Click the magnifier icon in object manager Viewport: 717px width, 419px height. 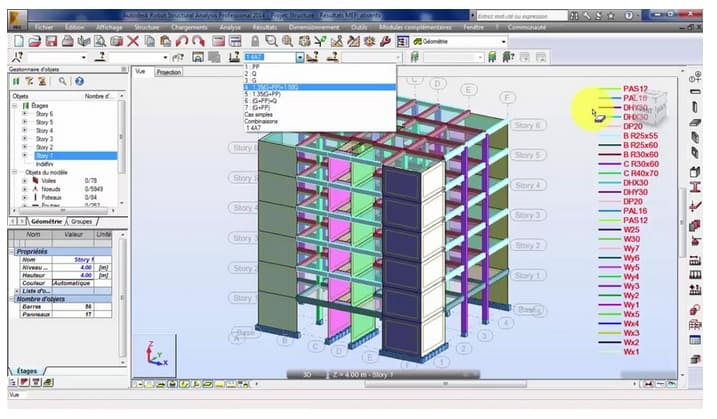pyautogui.click(x=62, y=80)
